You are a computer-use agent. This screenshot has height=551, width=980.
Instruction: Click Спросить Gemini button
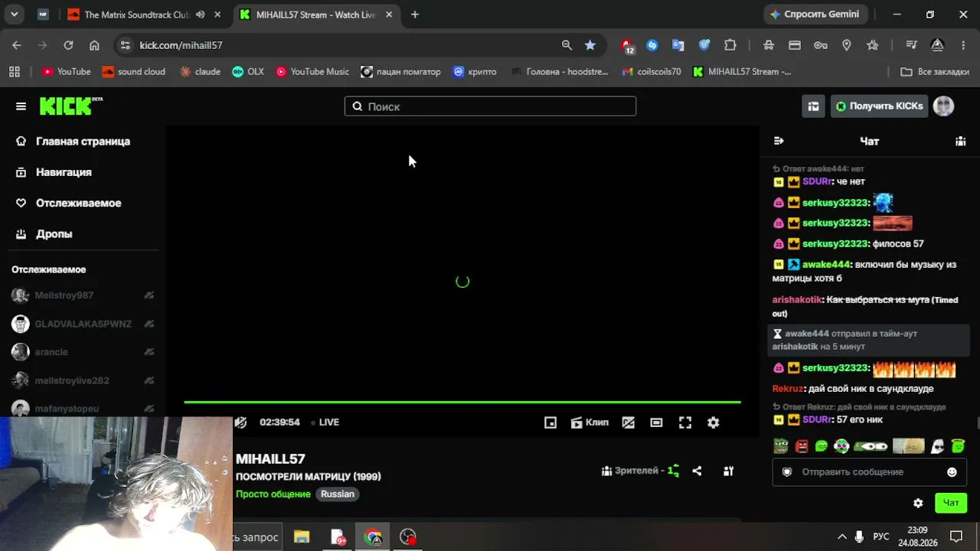[815, 15]
